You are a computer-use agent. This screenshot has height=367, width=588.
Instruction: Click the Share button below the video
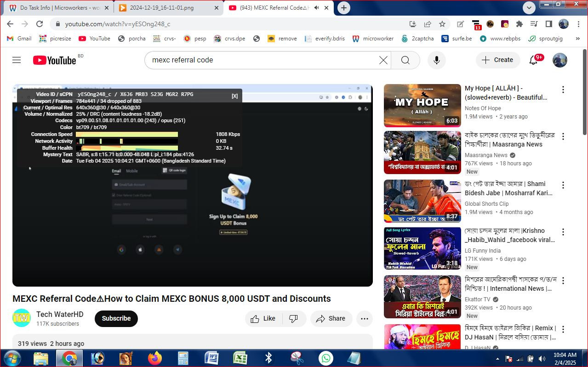pos(331,318)
